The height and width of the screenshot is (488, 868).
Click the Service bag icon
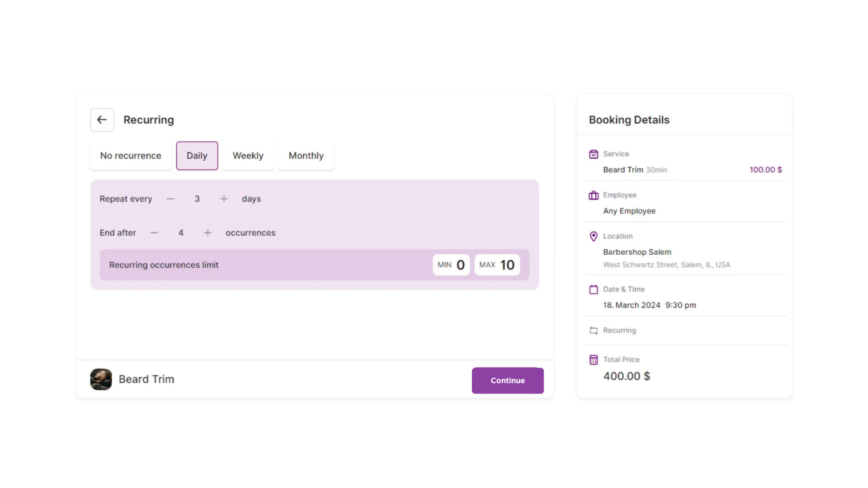(593, 154)
